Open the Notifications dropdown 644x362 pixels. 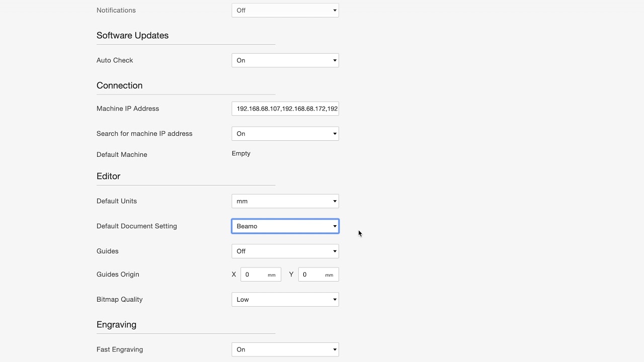(285, 10)
